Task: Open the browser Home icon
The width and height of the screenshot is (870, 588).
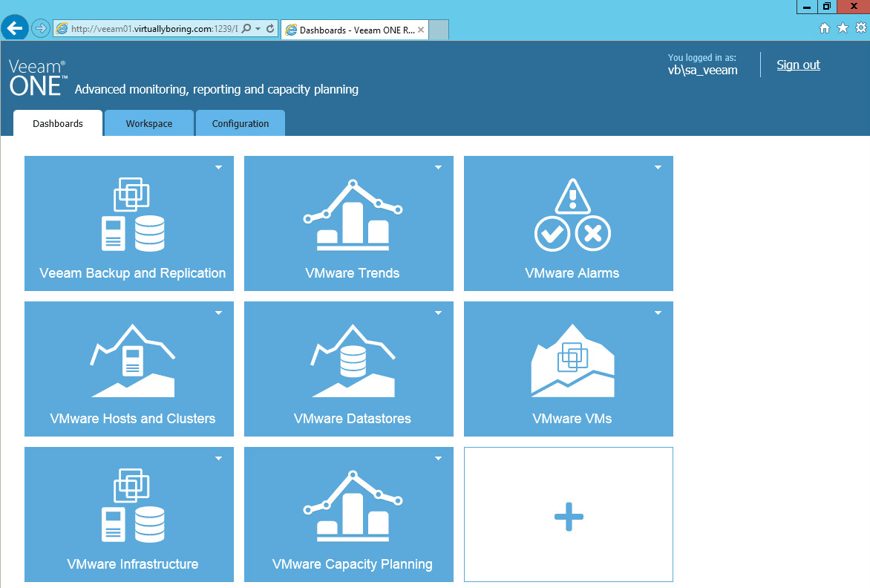Action: pyautogui.click(x=824, y=28)
